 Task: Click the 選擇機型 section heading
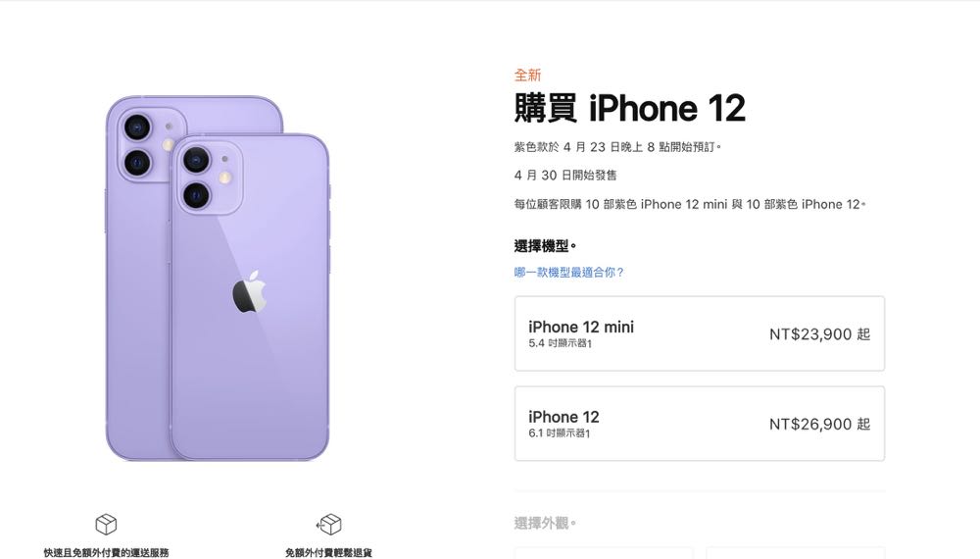(x=544, y=246)
